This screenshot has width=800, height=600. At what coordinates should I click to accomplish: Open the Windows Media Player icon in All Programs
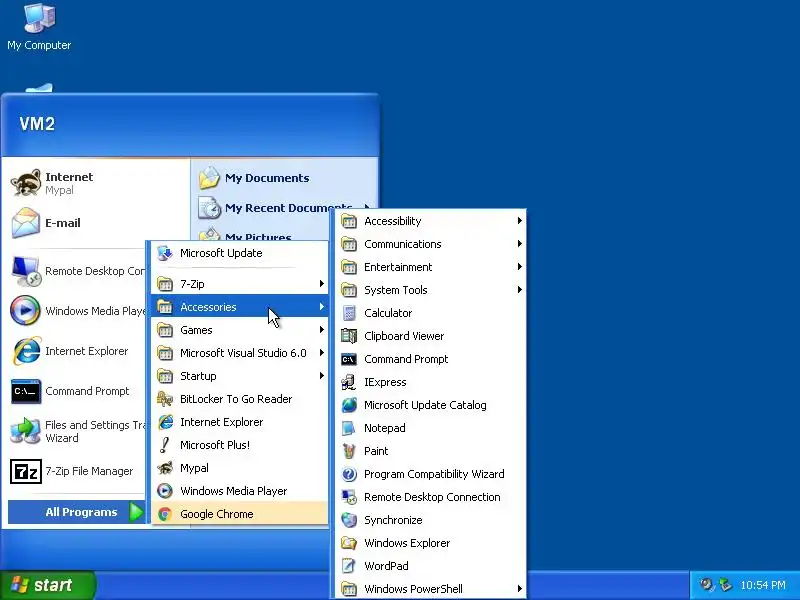pyautogui.click(x=165, y=491)
